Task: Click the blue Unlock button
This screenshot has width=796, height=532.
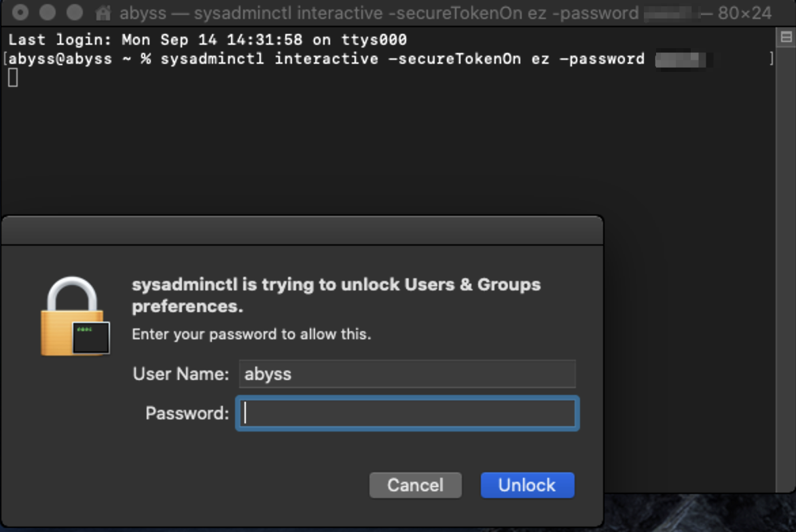Action: point(528,485)
